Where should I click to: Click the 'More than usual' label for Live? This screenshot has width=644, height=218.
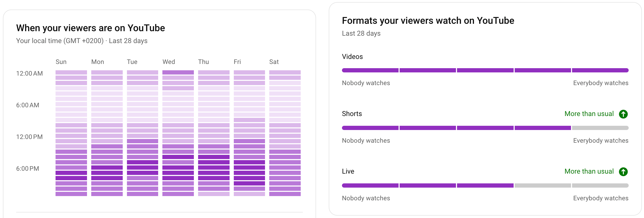589,171
